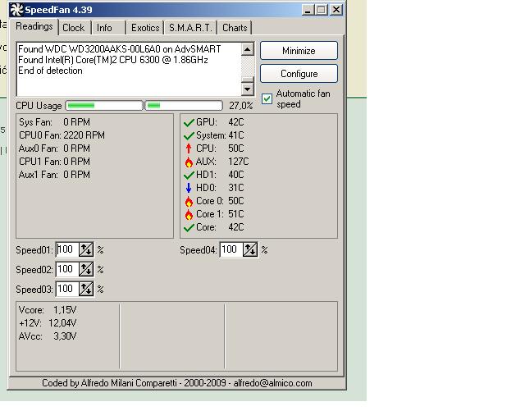Click the Speed01 value field
Image resolution: width=525 pixels, height=420 pixels.
click(x=67, y=249)
